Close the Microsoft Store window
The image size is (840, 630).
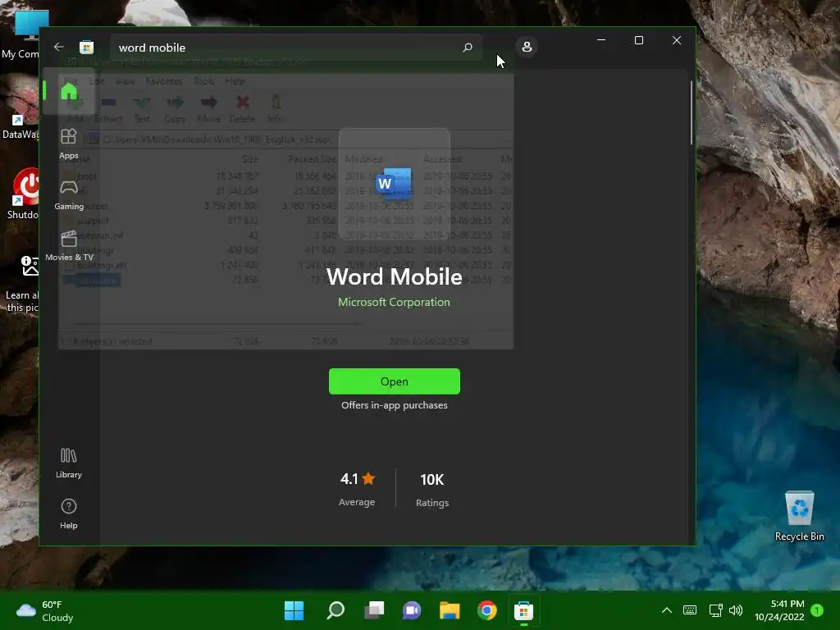[677, 40]
